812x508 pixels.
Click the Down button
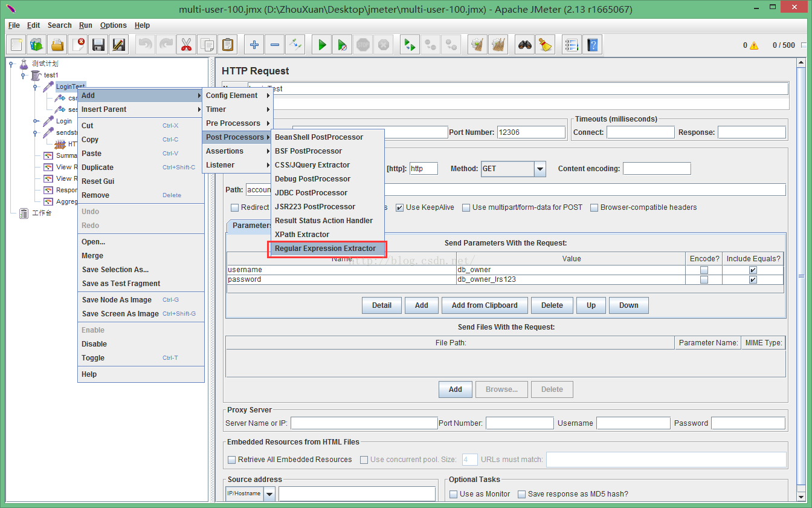(629, 305)
